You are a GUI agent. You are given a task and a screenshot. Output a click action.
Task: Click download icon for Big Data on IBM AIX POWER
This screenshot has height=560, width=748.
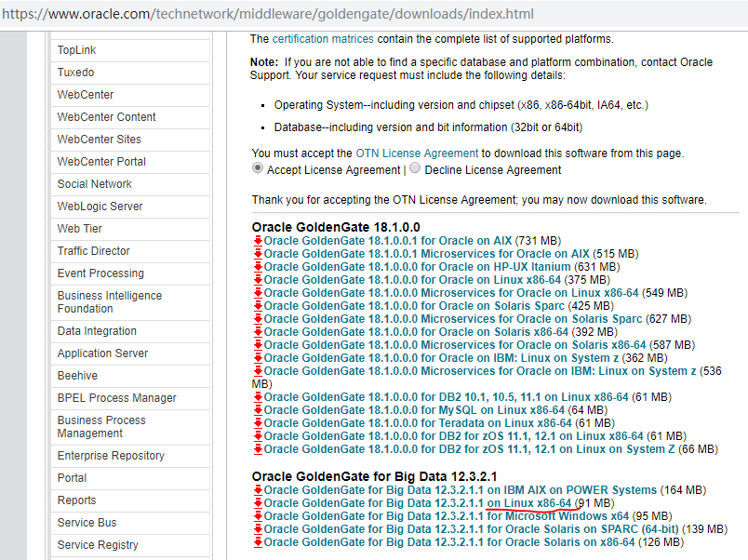tap(258, 490)
